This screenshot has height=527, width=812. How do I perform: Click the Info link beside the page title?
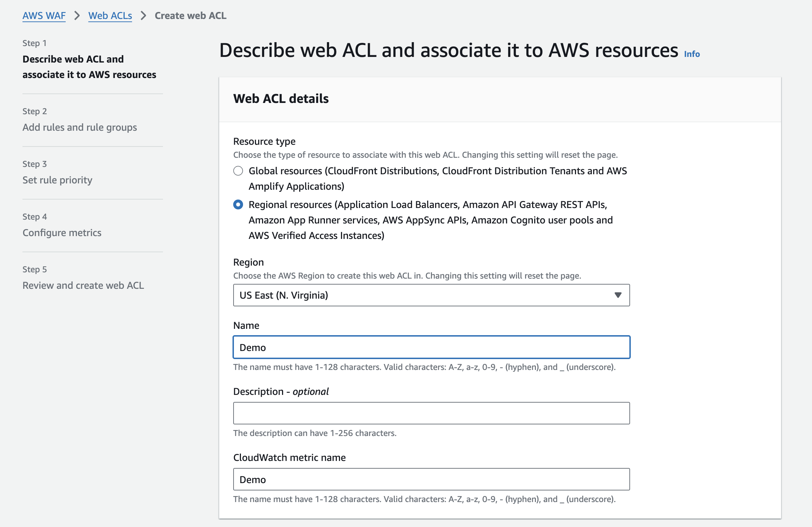tap(690, 54)
